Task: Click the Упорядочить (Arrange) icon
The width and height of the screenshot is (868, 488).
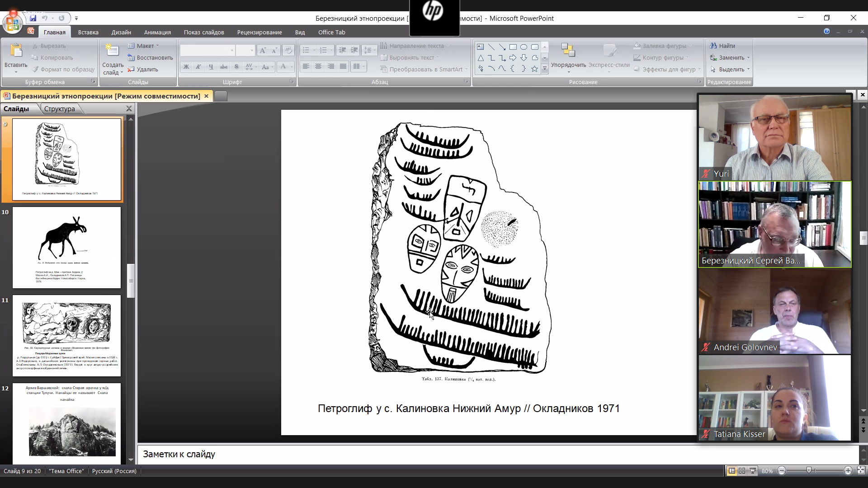Action: point(568,51)
